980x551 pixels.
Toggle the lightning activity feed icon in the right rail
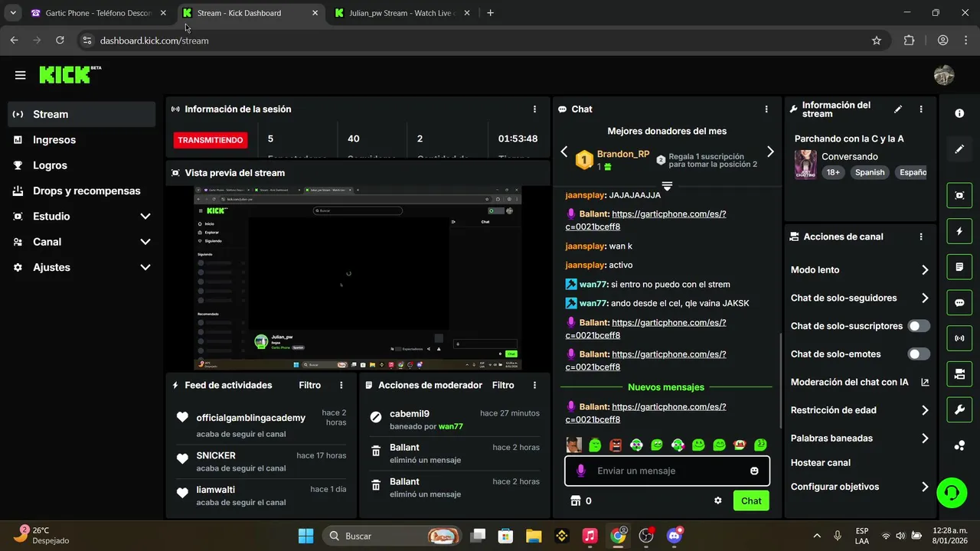(x=959, y=231)
